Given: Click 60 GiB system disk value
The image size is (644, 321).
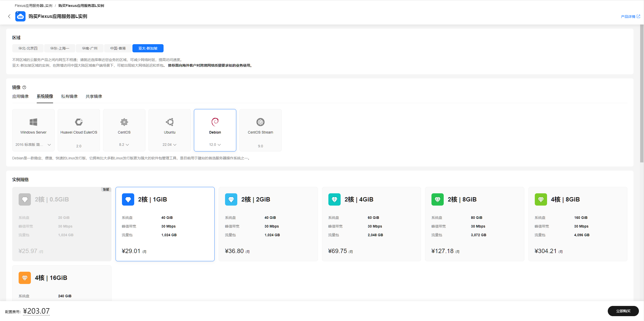Looking at the screenshot, I should [x=373, y=218].
